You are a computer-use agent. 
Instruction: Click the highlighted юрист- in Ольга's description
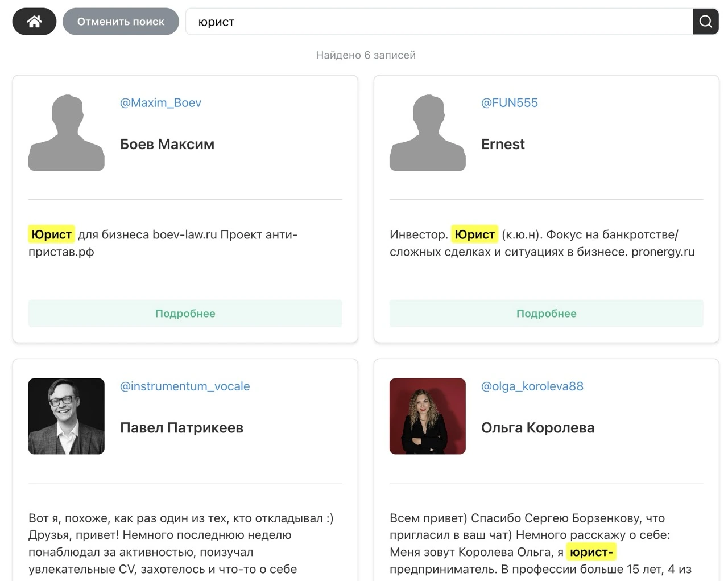[591, 552]
